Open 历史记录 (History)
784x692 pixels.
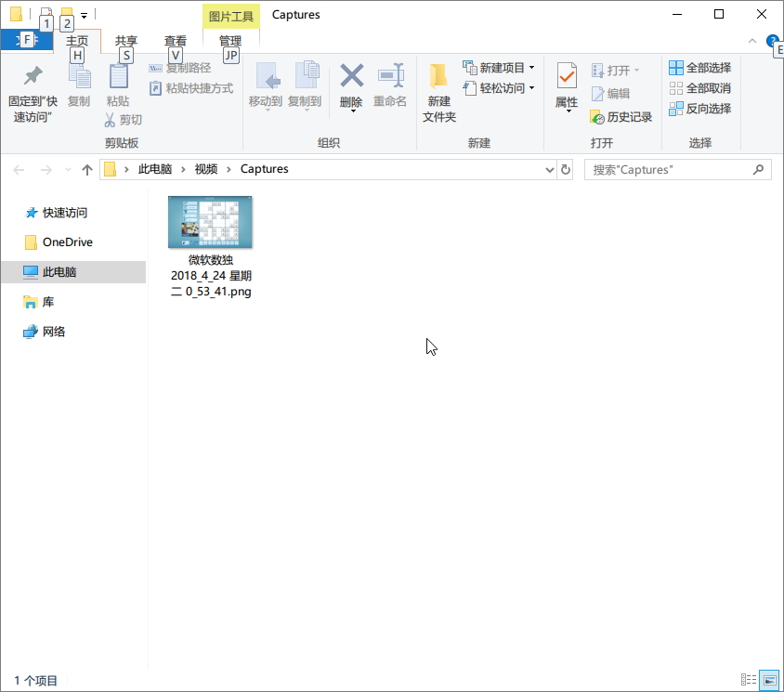621,117
